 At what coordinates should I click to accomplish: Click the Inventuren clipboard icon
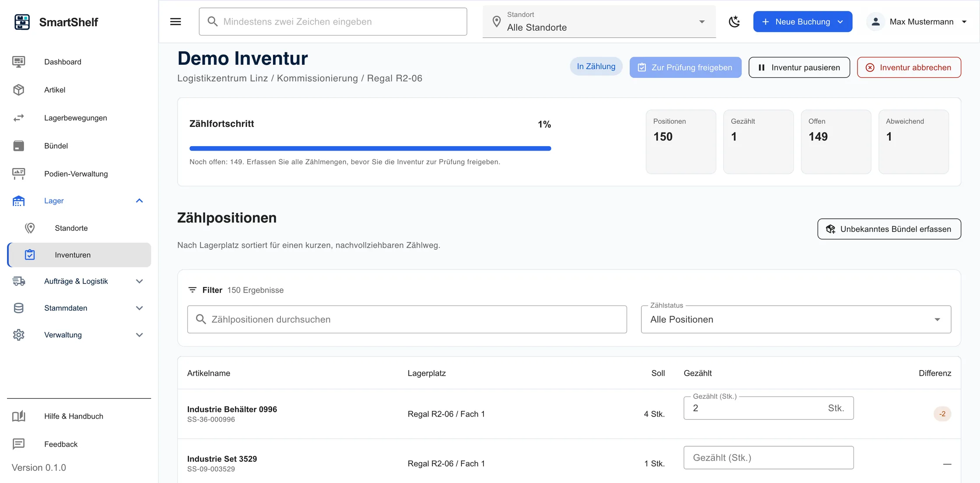tap(30, 255)
